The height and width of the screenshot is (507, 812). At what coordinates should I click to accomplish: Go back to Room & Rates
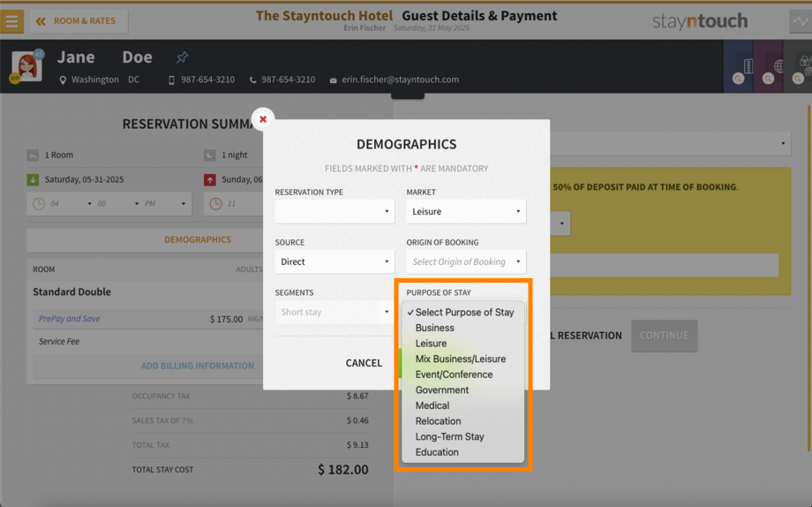pyautogui.click(x=79, y=21)
